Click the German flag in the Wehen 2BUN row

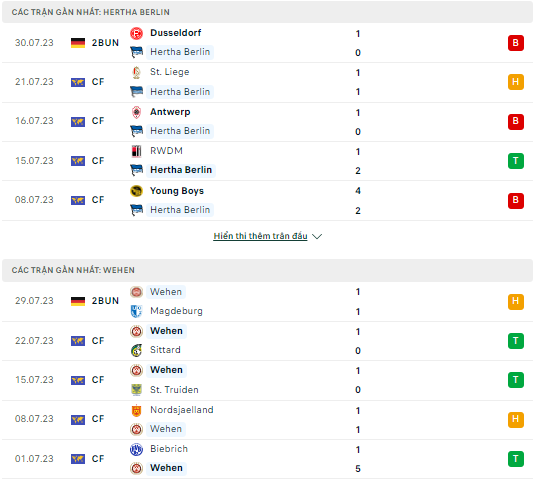(78, 301)
